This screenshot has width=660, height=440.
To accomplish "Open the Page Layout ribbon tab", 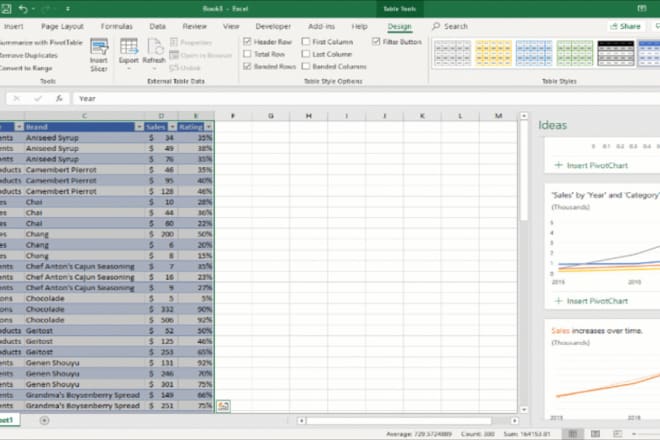I will click(x=62, y=27).
